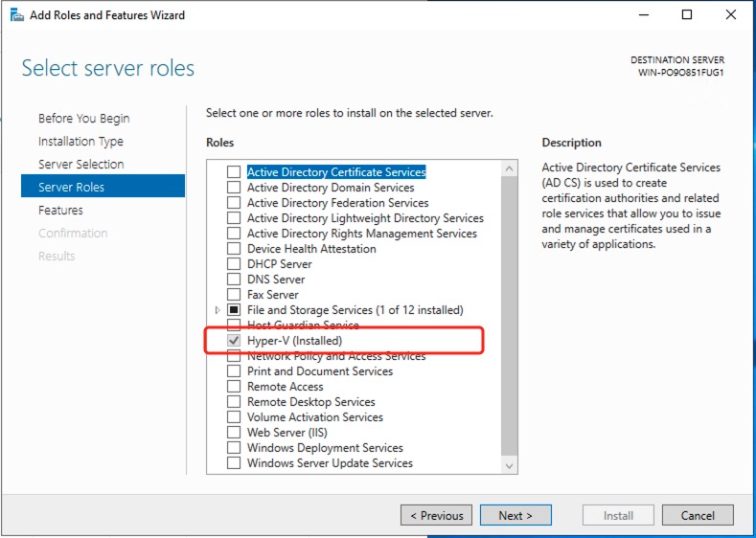Image resolution: width=756 pixels, height=538 pixels.
Task: Open the Server Selection step
Action: click(81, 165)
